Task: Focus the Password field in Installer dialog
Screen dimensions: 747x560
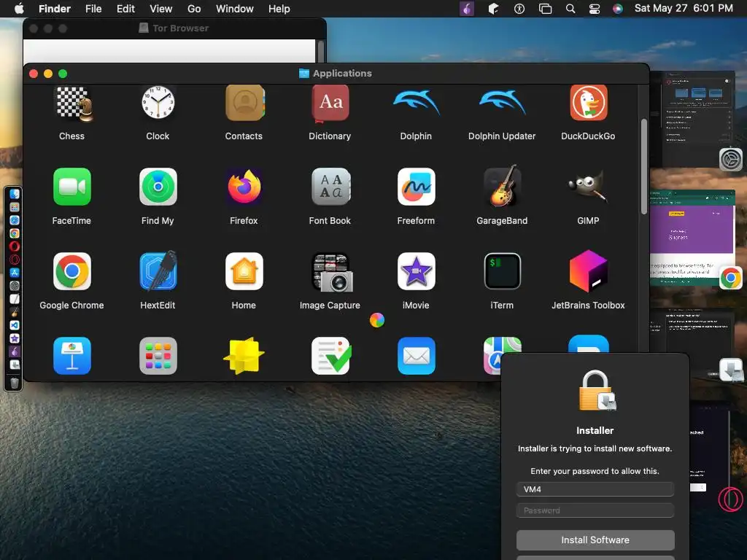Action: pos(595,510)
